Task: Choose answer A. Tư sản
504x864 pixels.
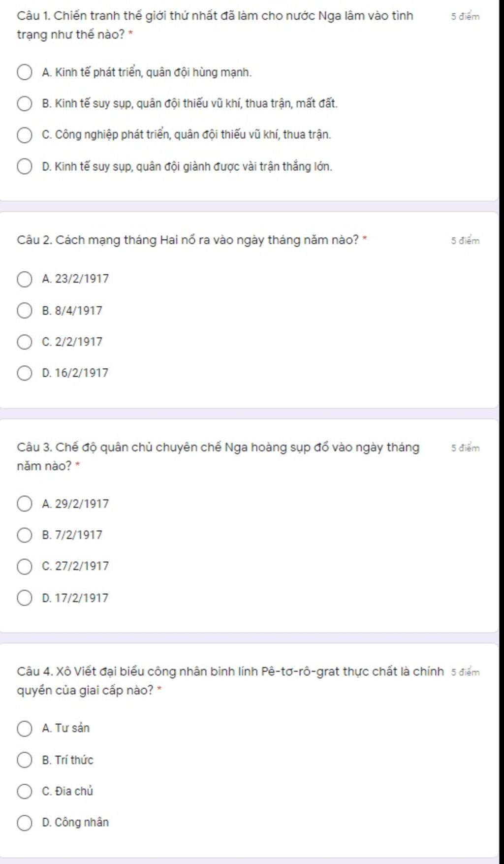Action: 25,728
